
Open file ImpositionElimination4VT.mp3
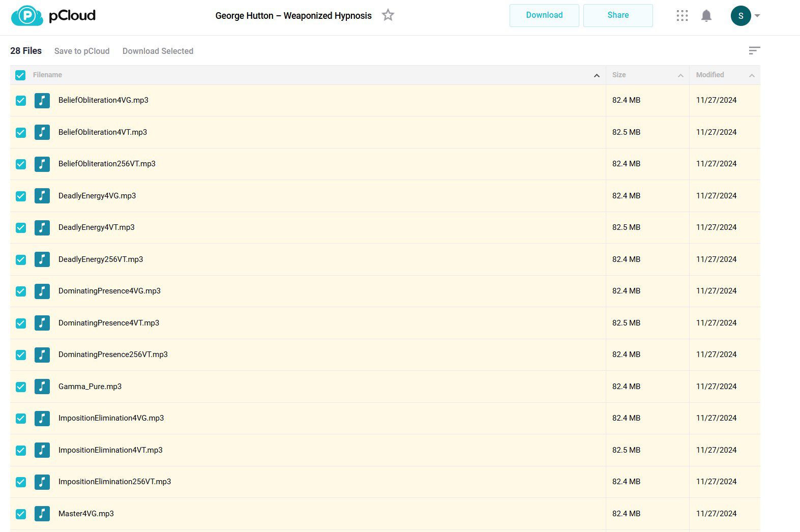[x=110, y=450]
